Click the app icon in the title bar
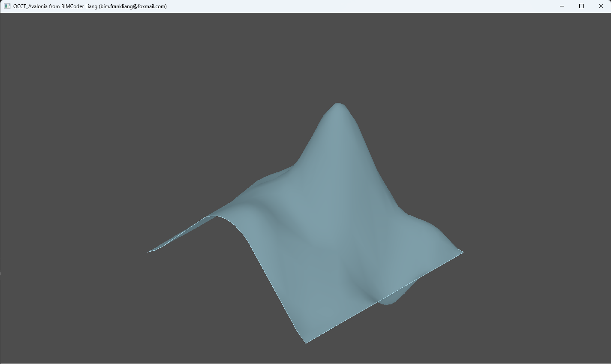The height and width of the screenshot is (364, 611). 7,6
